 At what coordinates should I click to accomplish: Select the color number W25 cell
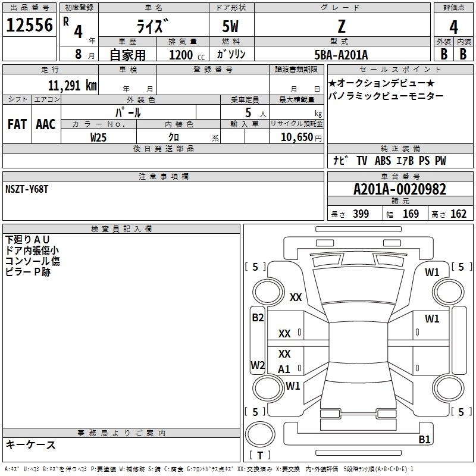(99, 136)
